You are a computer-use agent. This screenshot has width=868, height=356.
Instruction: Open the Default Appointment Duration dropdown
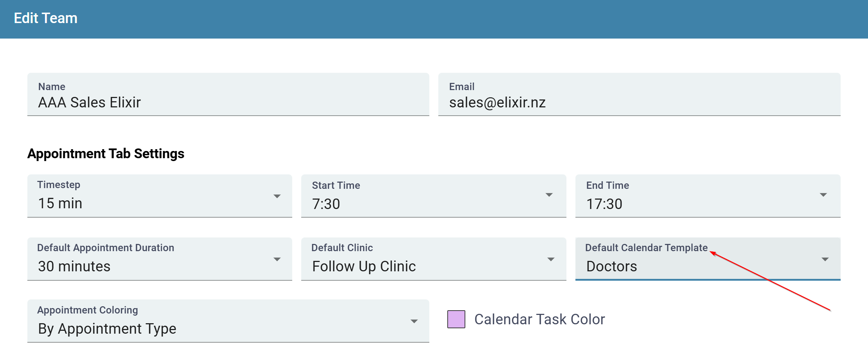276,259
